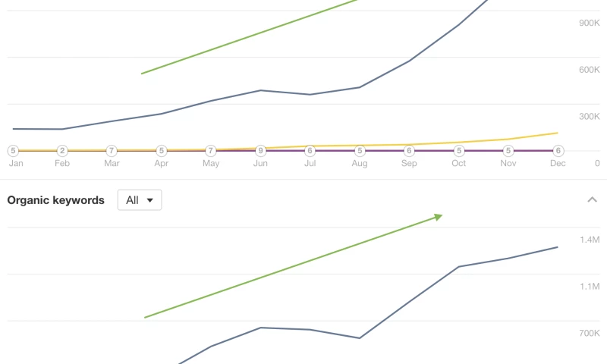607x364 pixels.
Task: Open the Apr marker numbered 5
Action: (x=162, y=150)
